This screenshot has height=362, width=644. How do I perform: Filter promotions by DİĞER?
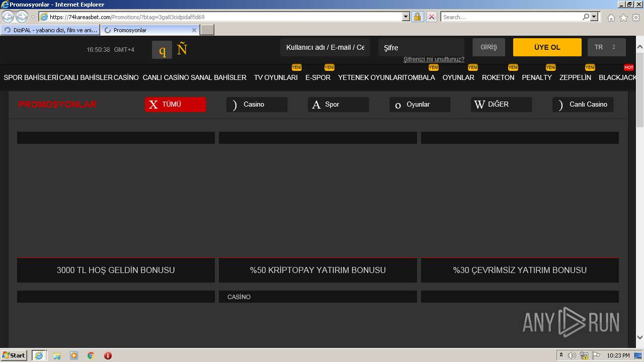click(501, 104)
